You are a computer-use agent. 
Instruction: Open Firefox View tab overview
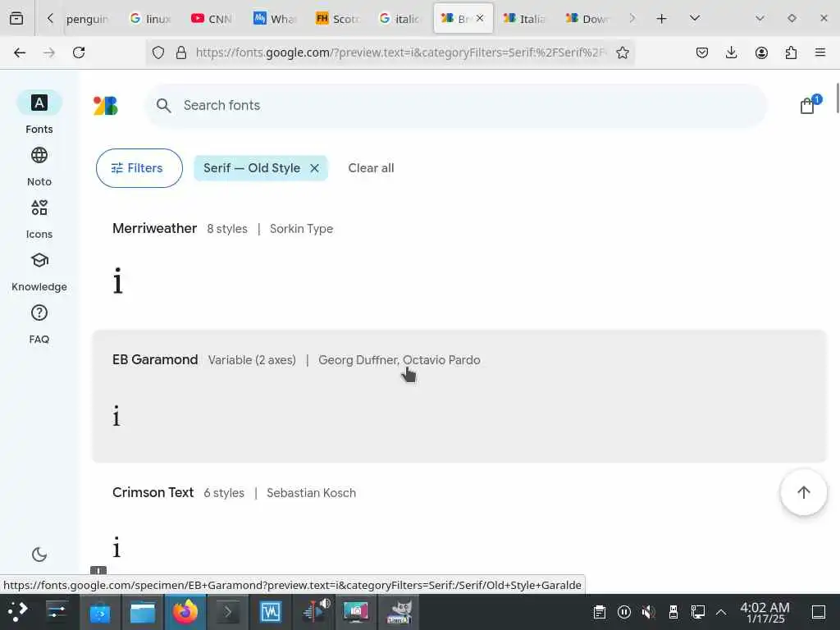(16, 18)
